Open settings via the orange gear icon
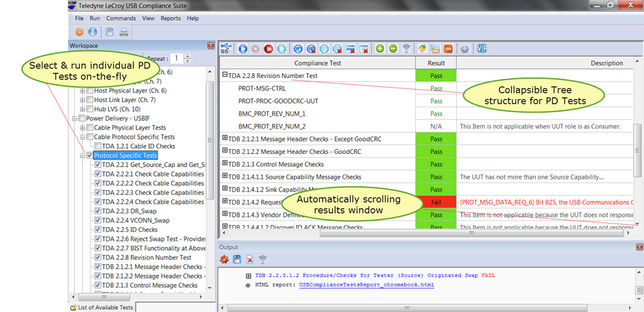This screenshot has height=312, width=644. coord(79,32)
